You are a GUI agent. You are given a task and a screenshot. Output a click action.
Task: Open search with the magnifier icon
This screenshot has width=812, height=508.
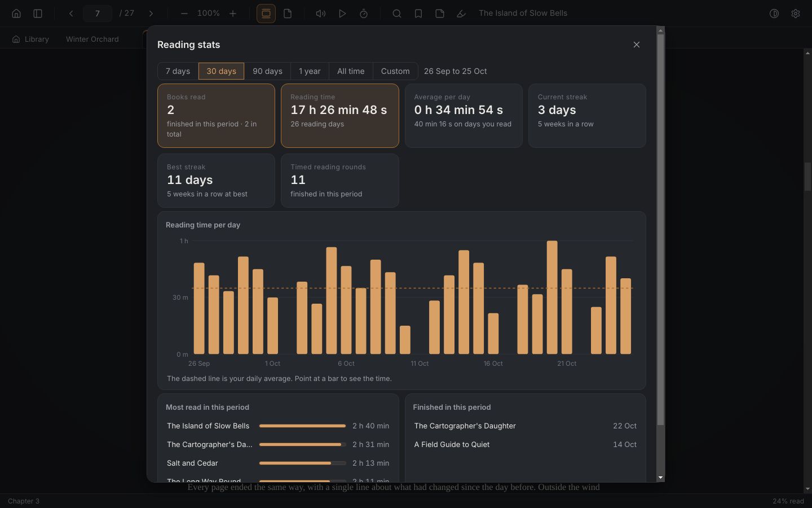(x=397, y=14)
